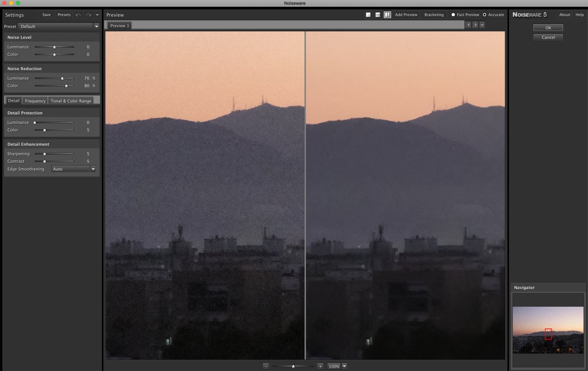Click the Noise Reduction Luminance value 70
Screen dimensions: 588x371
click(x=87, y=78)
